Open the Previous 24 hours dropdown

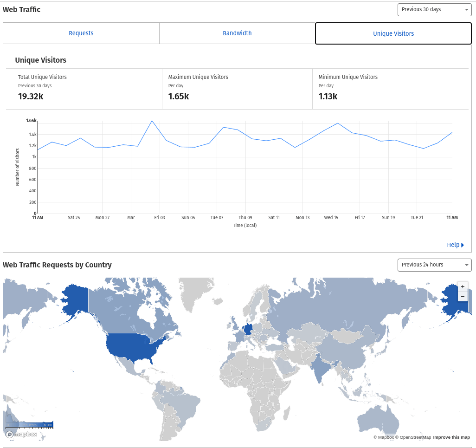coord(434,265)
